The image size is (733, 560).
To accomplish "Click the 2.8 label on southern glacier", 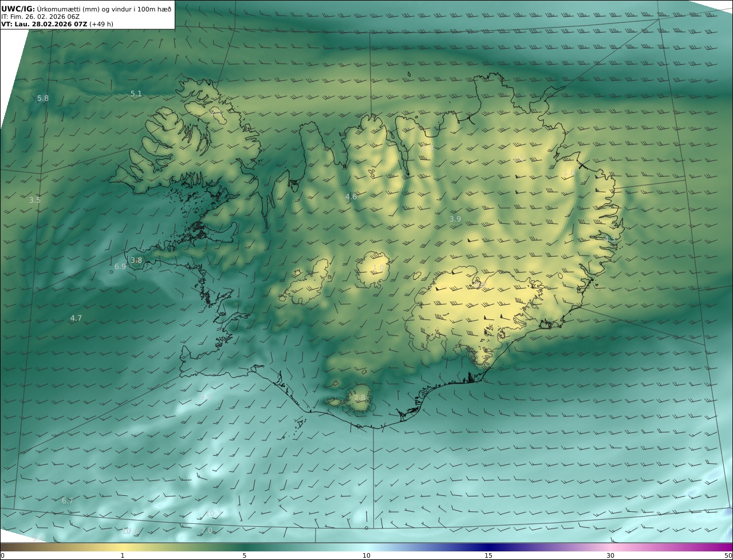I will tap(360, 398).
